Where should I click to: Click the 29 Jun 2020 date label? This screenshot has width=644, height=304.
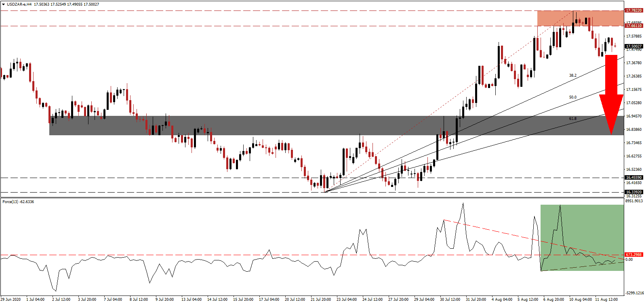pyautogui.click(x=11, y=300)
